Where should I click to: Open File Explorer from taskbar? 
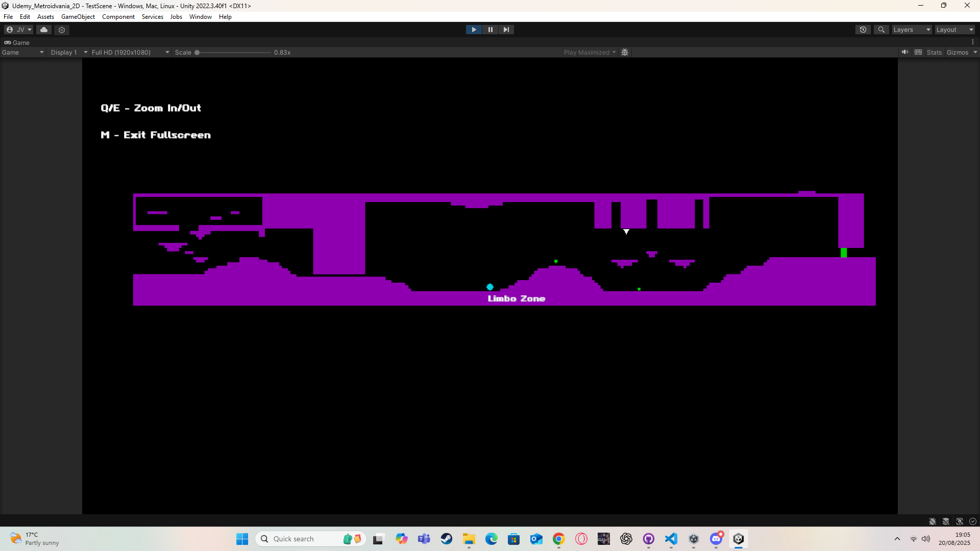[469, 539]
